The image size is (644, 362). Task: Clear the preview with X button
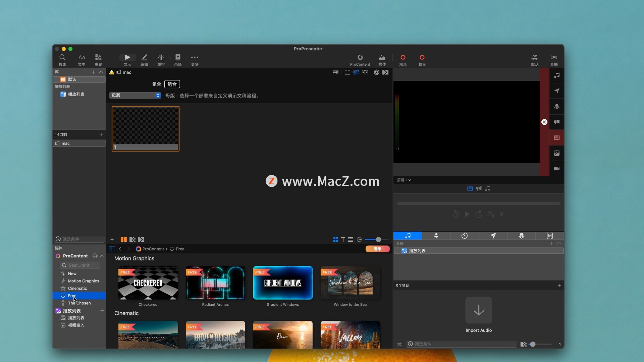[544, 122]
